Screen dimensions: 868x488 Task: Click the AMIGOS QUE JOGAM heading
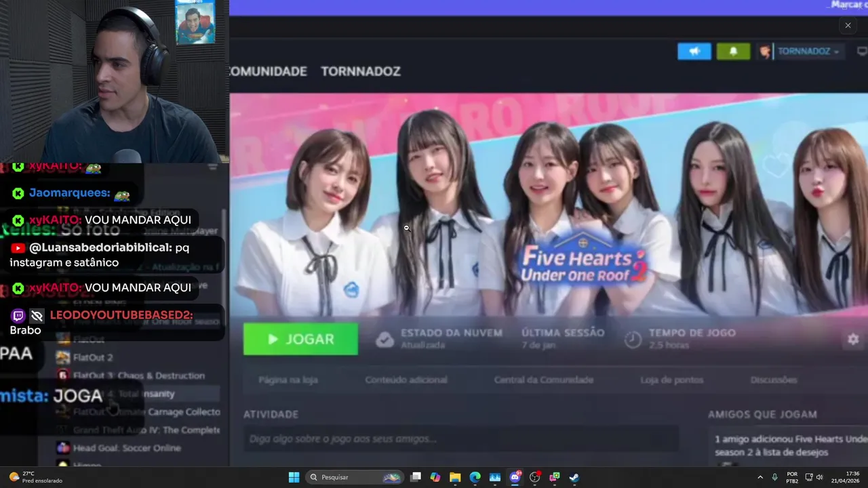click(762, 414)
